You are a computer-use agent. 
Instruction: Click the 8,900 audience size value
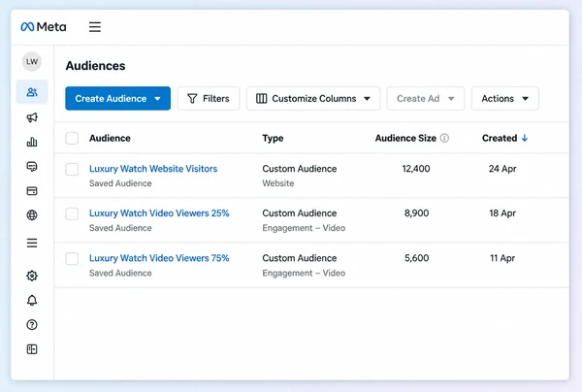coord(416,213)
